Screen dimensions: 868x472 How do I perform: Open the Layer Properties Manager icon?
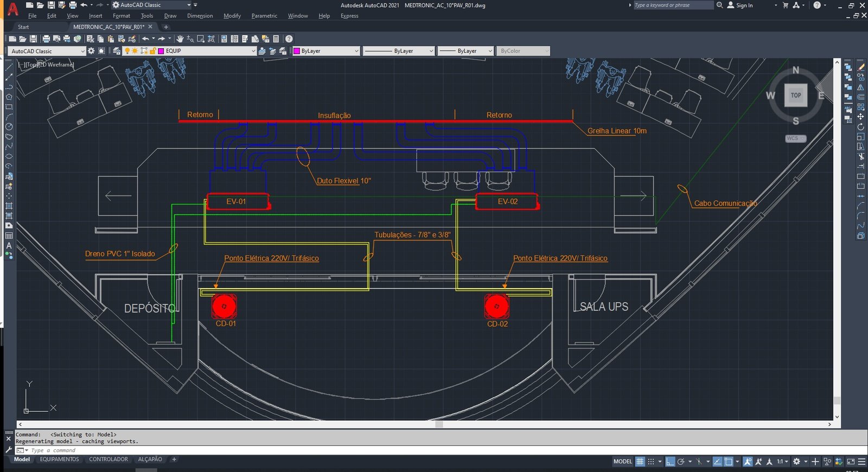click(x=116, y=51)
